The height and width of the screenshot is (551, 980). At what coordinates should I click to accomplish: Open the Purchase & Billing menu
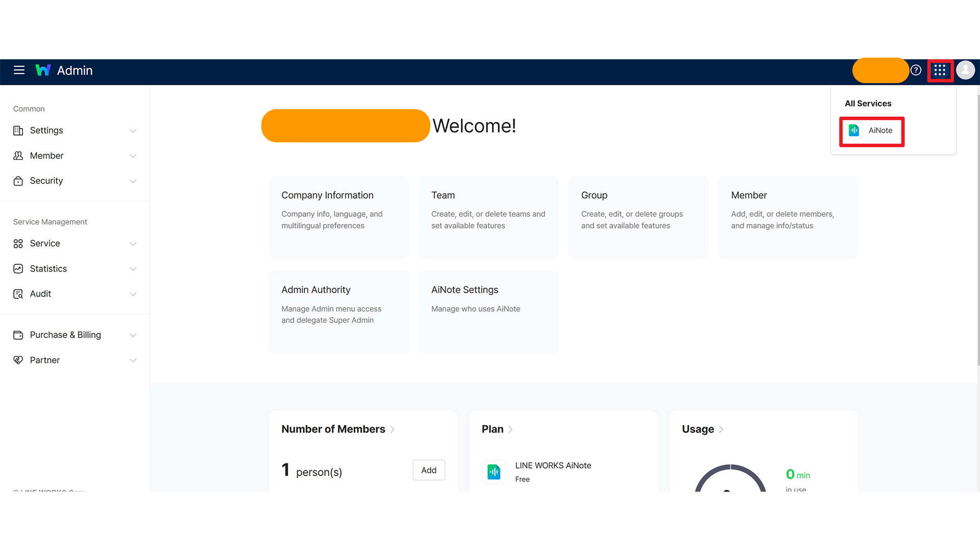(x=75, y=335)
